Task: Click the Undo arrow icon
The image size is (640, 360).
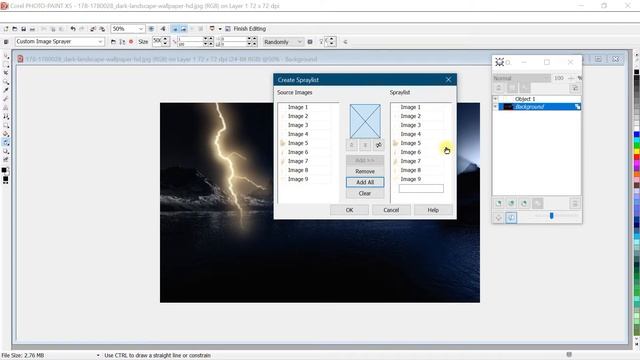Action: coord(73,29)
